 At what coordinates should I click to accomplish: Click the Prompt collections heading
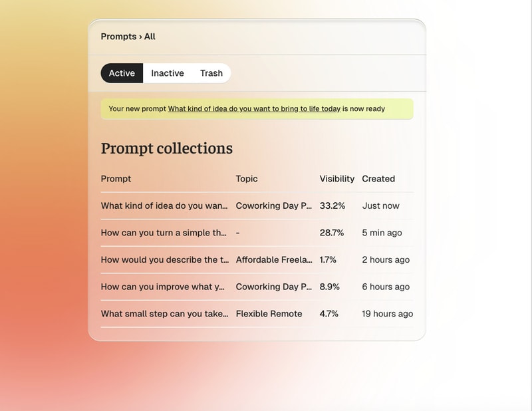[x=167, y=148]
